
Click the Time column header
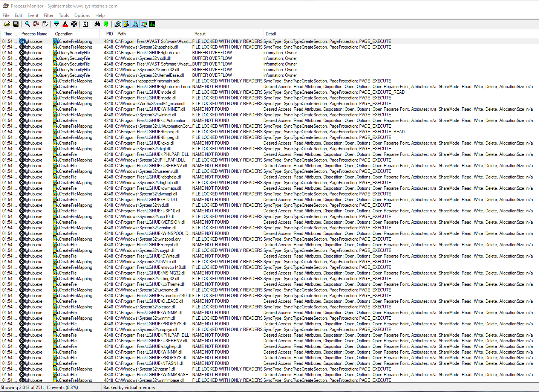[x=9, y=34]
